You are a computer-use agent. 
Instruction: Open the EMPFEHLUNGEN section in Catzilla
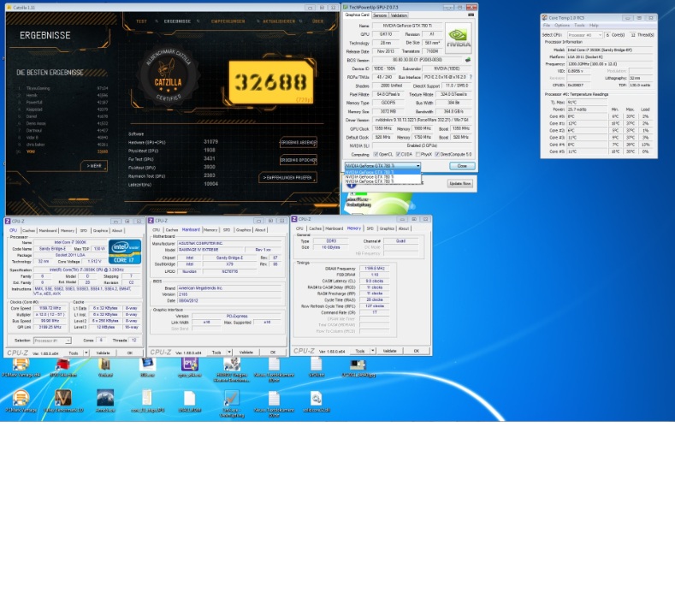click(x=228, y=21)
